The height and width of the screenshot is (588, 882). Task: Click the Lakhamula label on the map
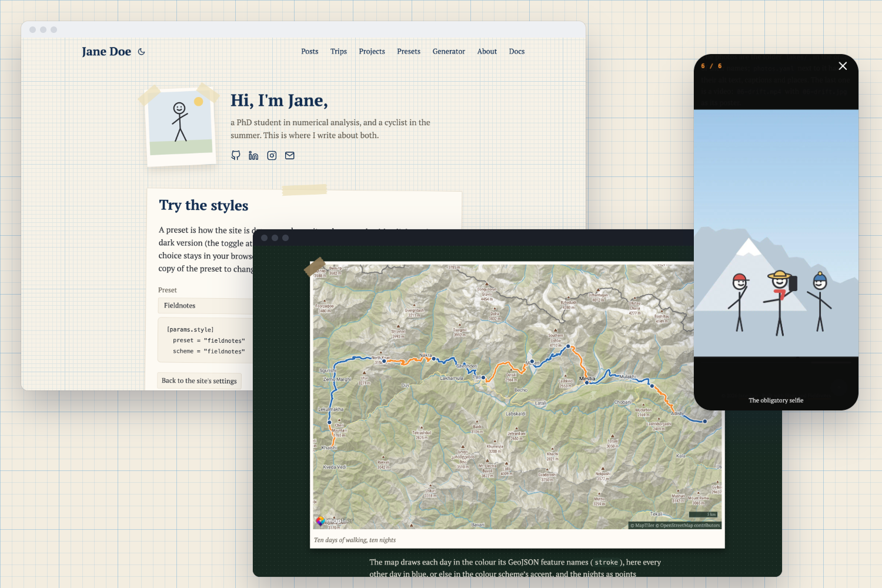(x=452, y=378)
